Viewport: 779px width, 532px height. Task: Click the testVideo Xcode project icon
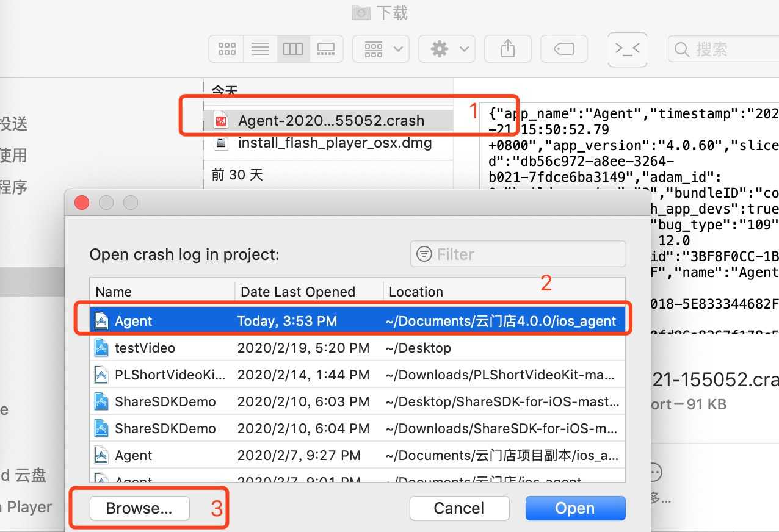(101, 348)
